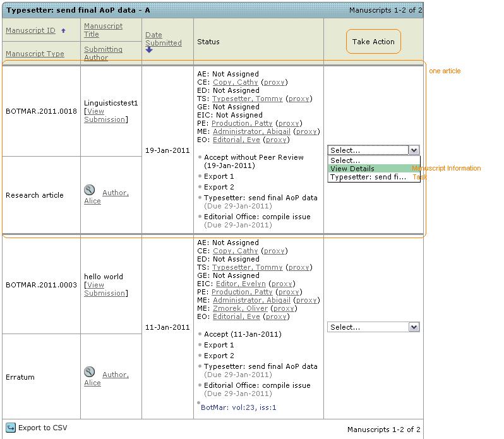Collapse the open Select dropdown for BOTMAR.2011.0018
The height and width of the screenshot is (439, 504).
[x=414, y=150]
